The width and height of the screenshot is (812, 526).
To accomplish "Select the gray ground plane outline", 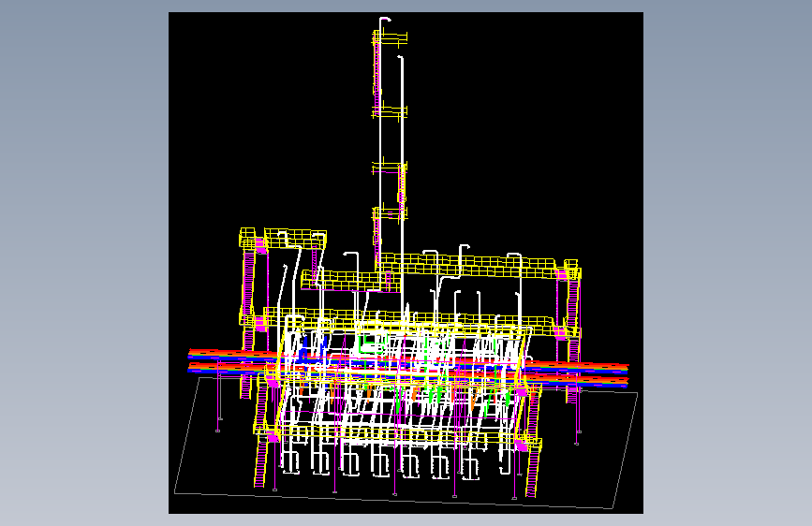I will [x=406, y=443].
